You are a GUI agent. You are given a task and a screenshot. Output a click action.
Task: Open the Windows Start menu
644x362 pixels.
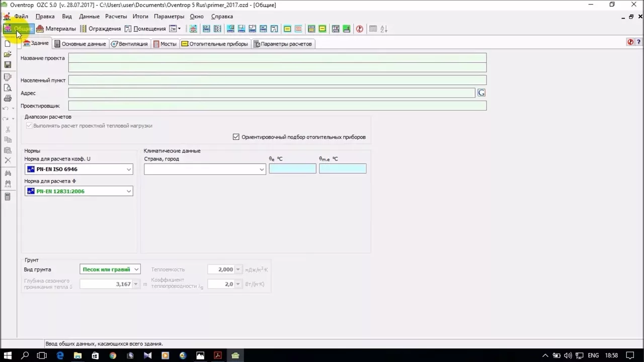coord(8,355)
